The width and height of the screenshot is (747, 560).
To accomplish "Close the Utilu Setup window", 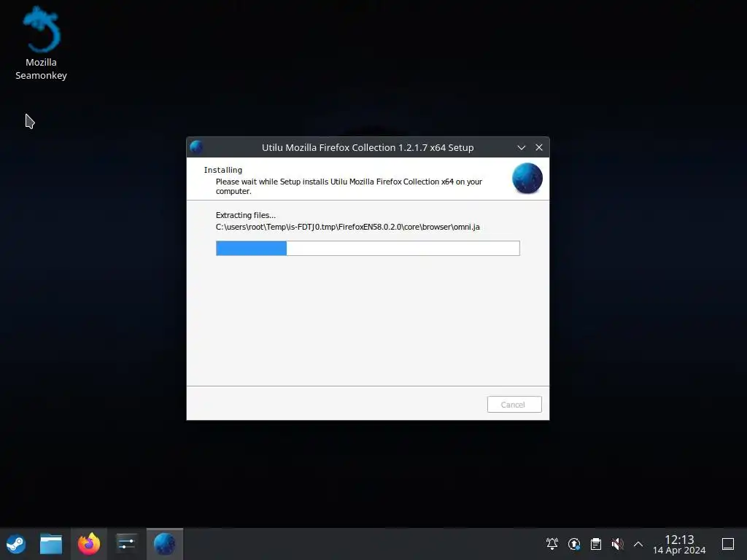I will pyautogui.click(x=539, y=147).
